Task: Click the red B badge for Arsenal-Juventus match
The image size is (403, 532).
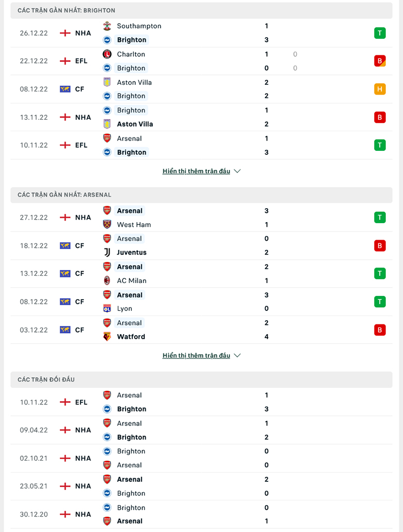Action: coord(380,246)
